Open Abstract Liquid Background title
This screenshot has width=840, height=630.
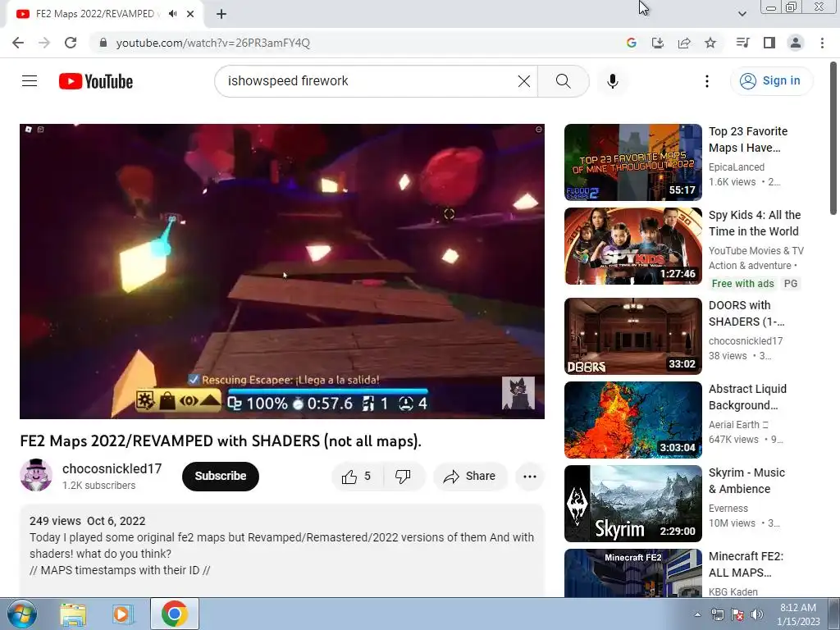(747, 397)
